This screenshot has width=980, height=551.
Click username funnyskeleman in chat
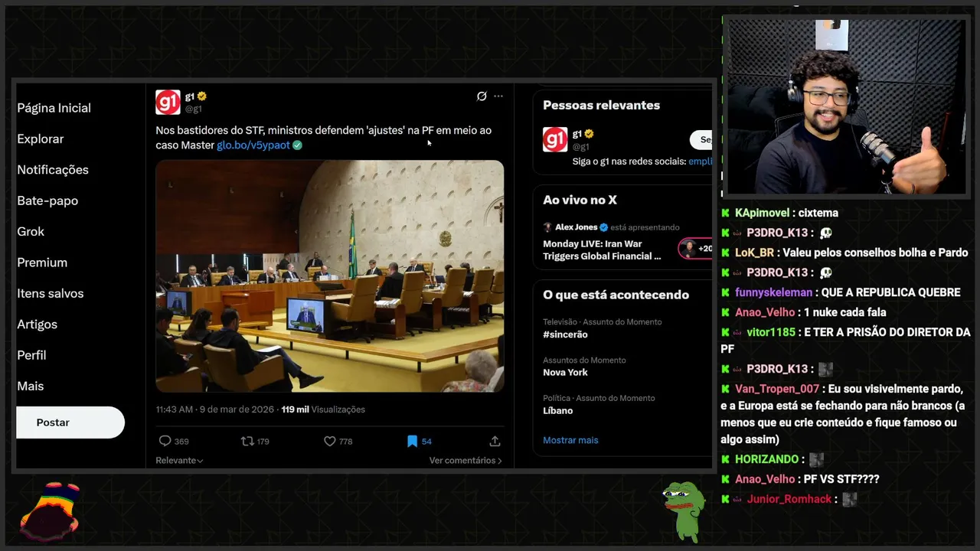[773, 292]
